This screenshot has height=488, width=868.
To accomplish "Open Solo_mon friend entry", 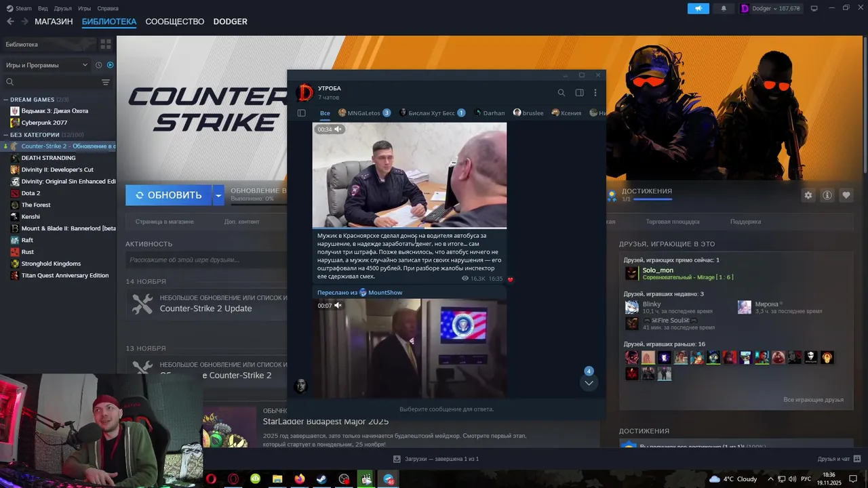I will click(679, 273).
